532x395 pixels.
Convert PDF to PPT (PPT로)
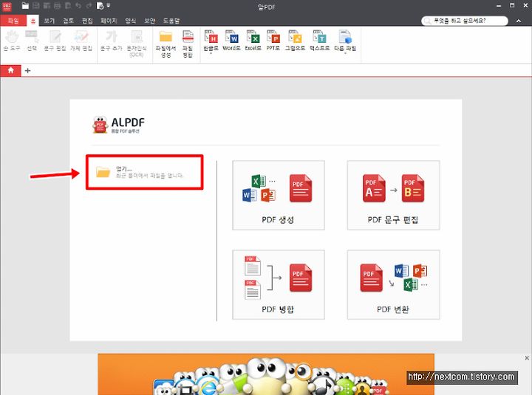coord(273,41)
